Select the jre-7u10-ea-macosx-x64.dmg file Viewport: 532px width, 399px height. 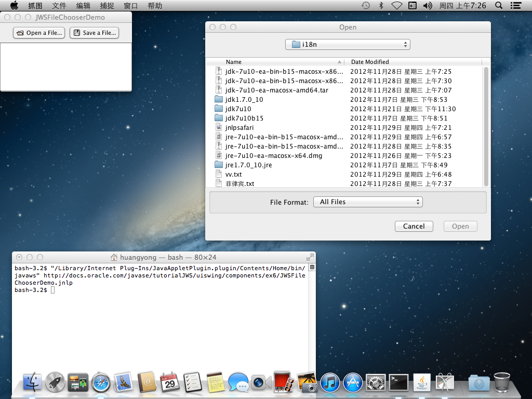pos(273,156)
